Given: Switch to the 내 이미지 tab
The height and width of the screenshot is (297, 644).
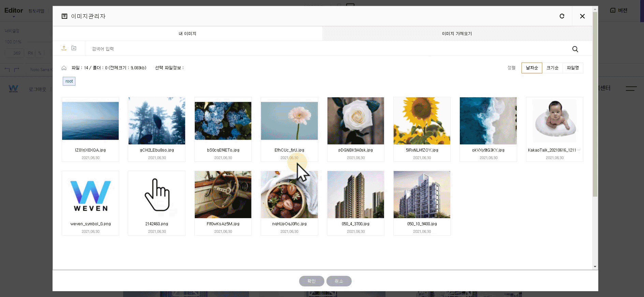Looking at the screenshot, I should pos(188,33).
